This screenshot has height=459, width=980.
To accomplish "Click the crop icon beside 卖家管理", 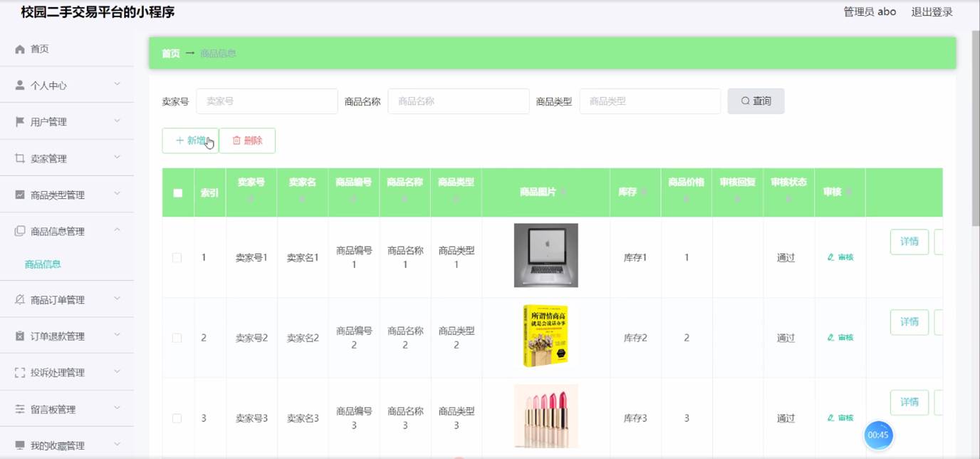I will (x=20, y=158).
